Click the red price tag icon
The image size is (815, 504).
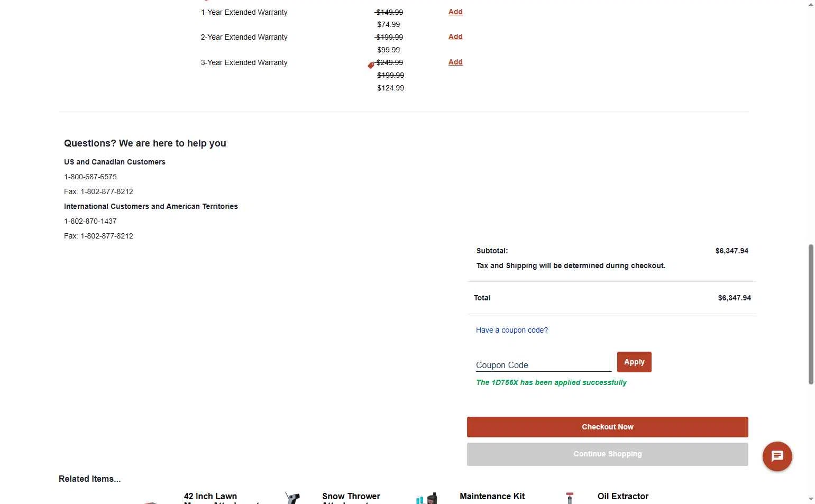click(371, 66)
